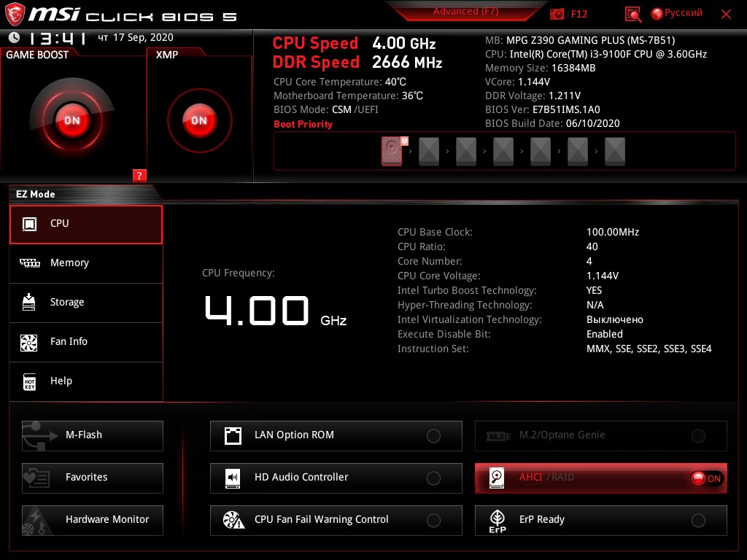Click the date 17 Sep, 2020
Image resolution: width=747 pixels, height=560 pixels.
click(144, 37)
